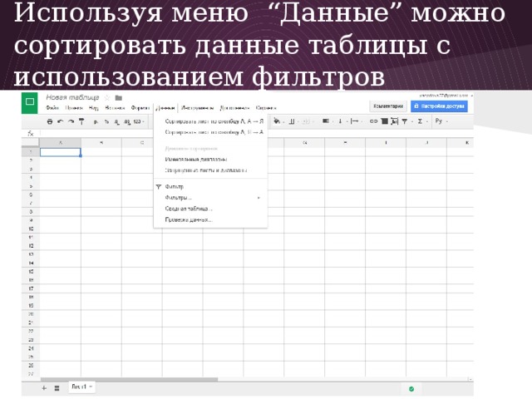Screen dimensions: 532x399
Task: Open the Вставка menu
Action: coord(115,108)
